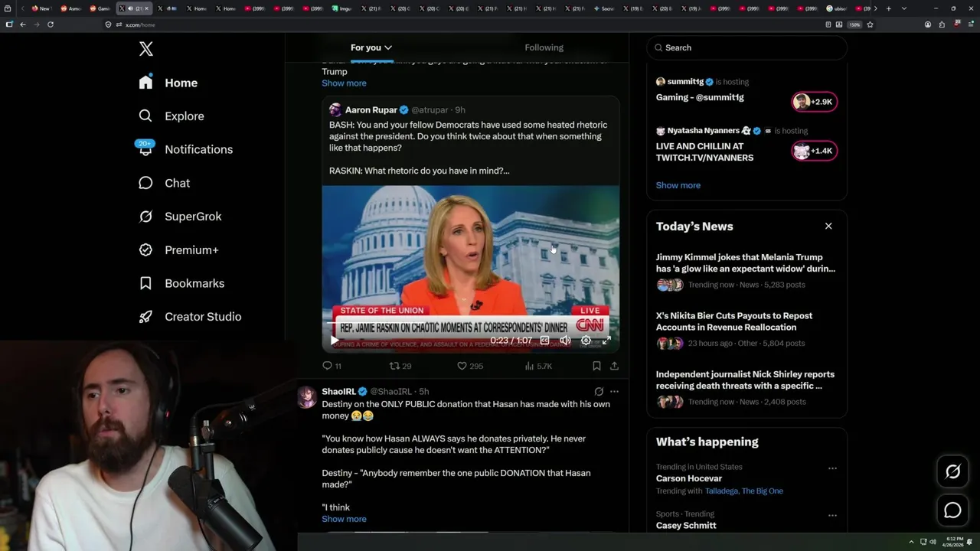This screenshot has width=980, height=551.
Task: Open video settings gear on CNN clip
Action: tap(586, 341)
